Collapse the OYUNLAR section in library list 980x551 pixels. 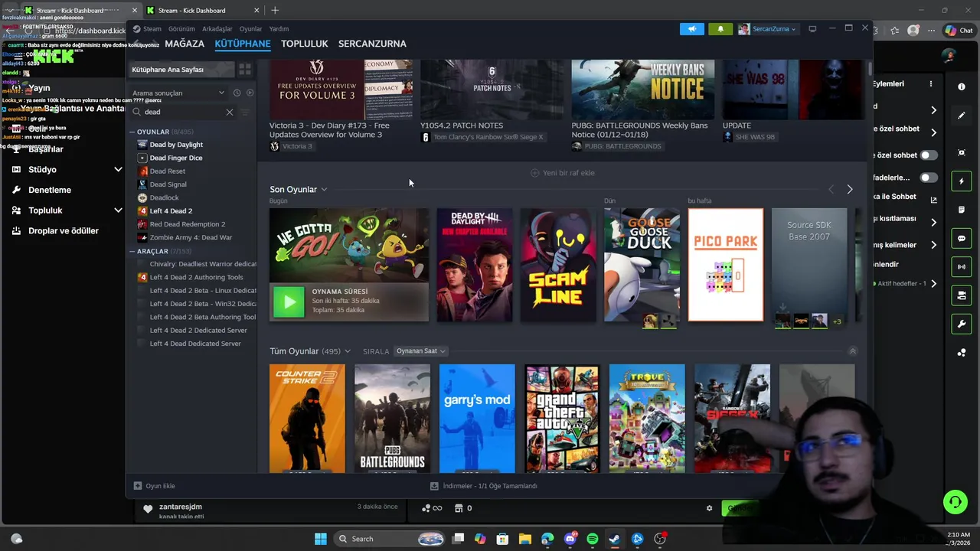click(x=132, y=132)
